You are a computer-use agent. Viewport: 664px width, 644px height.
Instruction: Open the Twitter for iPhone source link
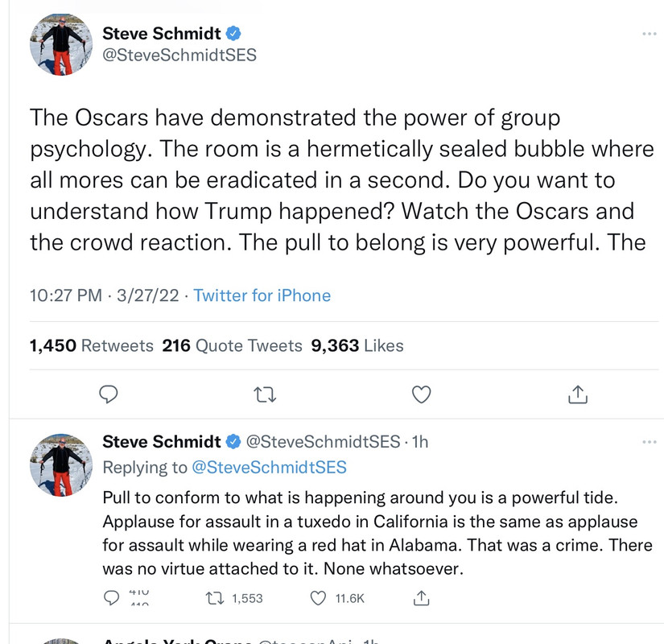point(262,295)
